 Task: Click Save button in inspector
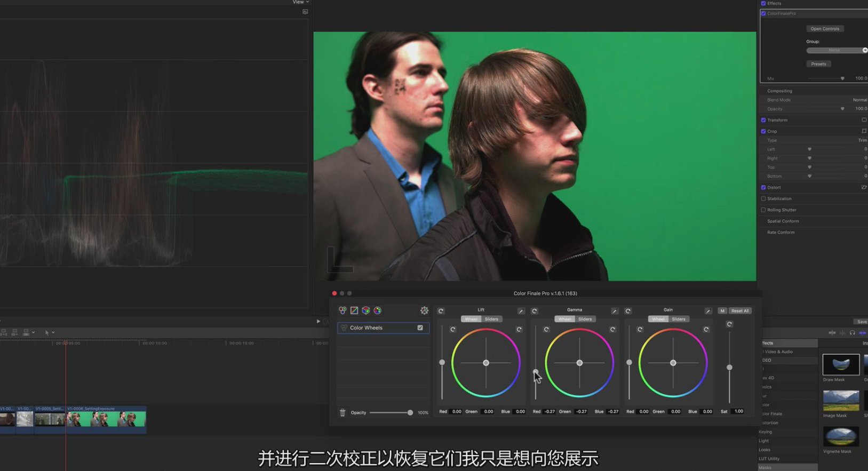click(x=861, y=322)
